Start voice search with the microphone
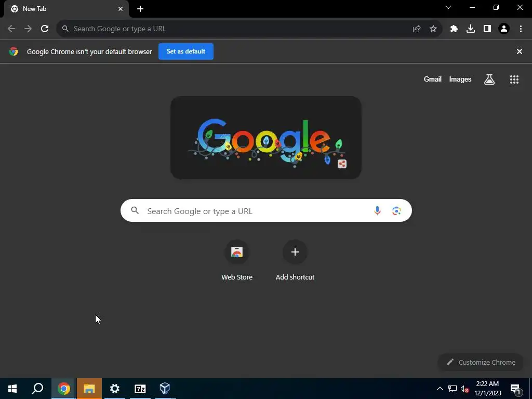The image size is (532, 399). [x=377, y=211]
